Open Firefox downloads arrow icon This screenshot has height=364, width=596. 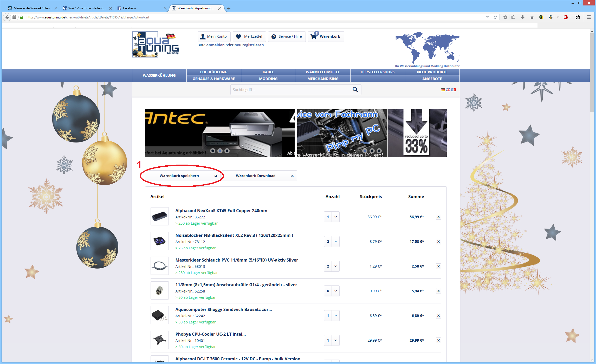[522, 17]
